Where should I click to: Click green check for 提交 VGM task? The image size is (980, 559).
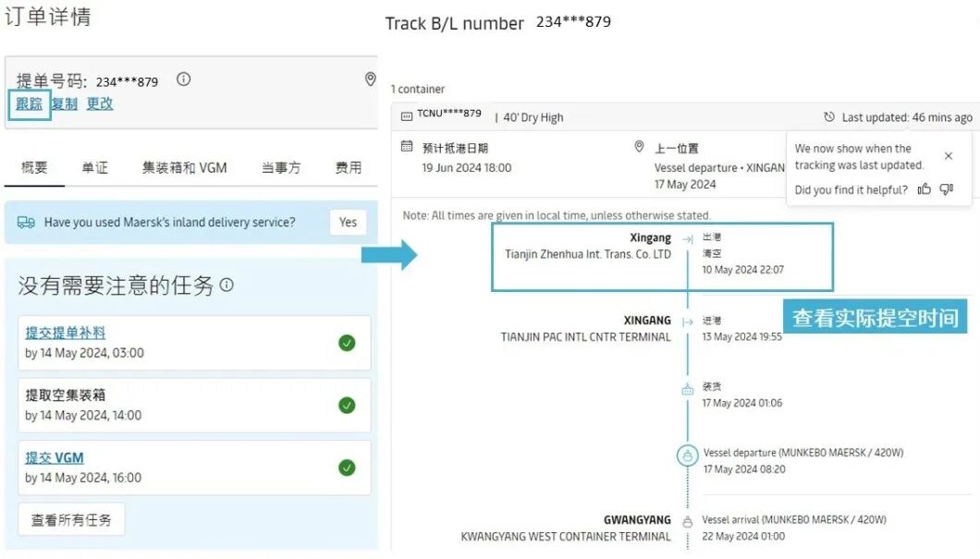click(347, 468)
